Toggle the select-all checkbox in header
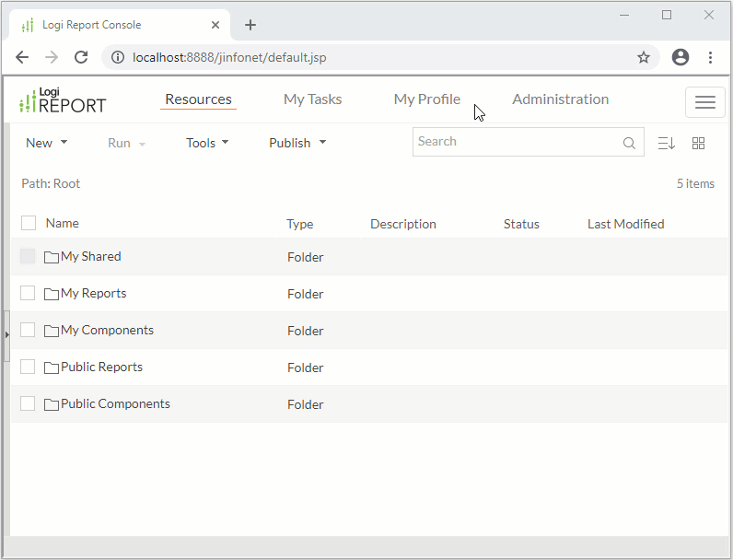This screenshot has height=560, width=733. (29, 223)
